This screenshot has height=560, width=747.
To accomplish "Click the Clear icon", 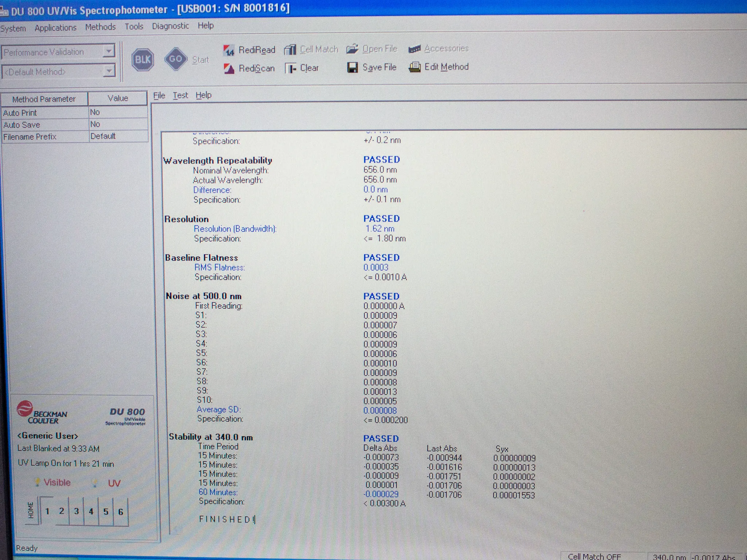I will click(290, 68).
